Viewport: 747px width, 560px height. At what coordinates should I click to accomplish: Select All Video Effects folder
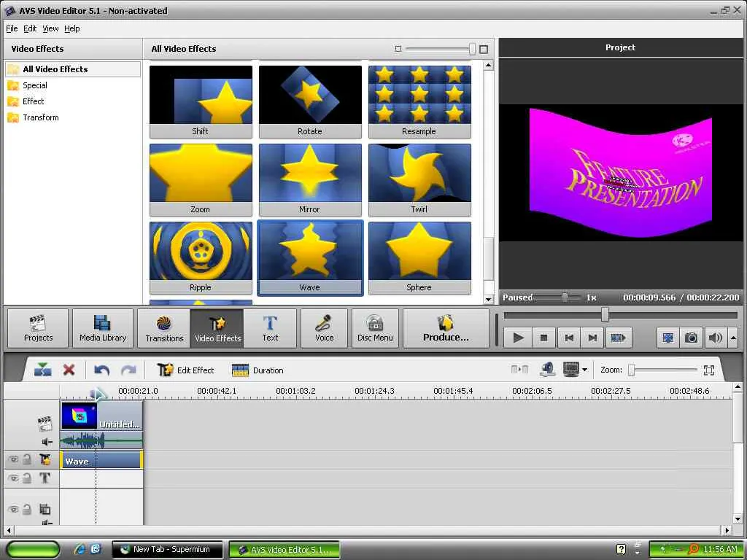click(73, 69)
